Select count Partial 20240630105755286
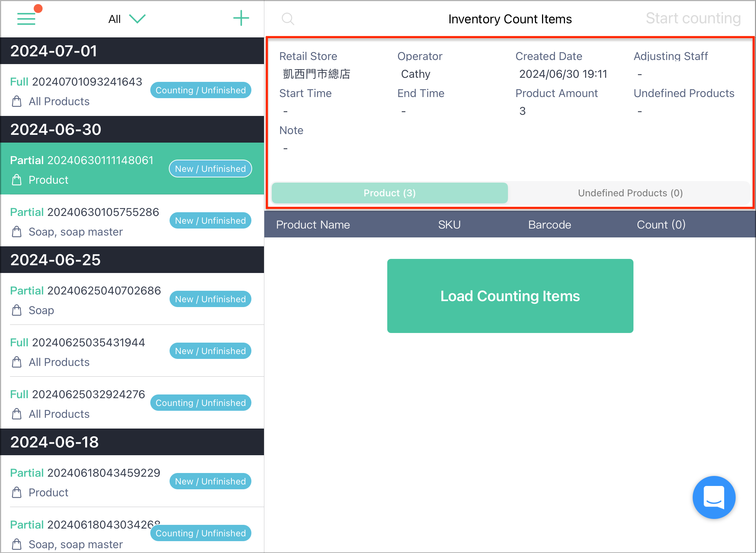Image resolution: width=756 pixels, height=553 pixels. 132,220
